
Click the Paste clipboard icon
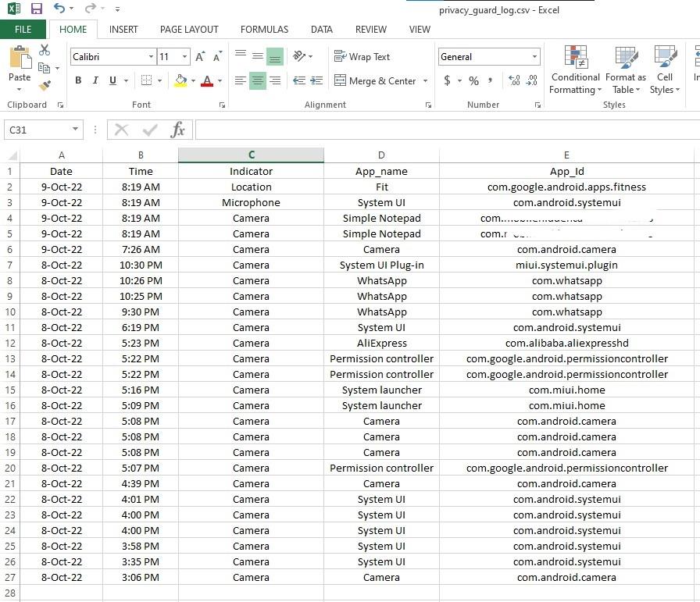pyautogui.click(x=20, y=58)
